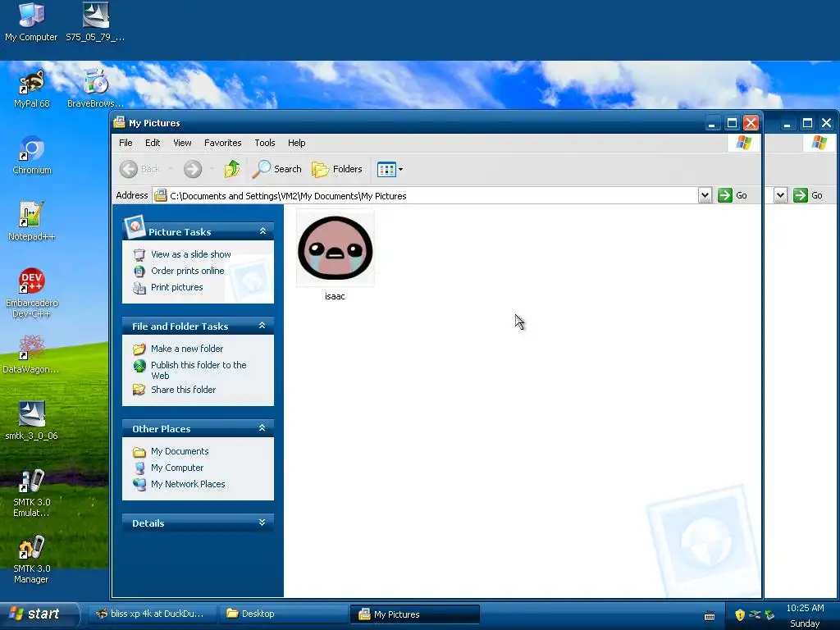
Task: Open the Tools menu
Action: click(265, 143)
